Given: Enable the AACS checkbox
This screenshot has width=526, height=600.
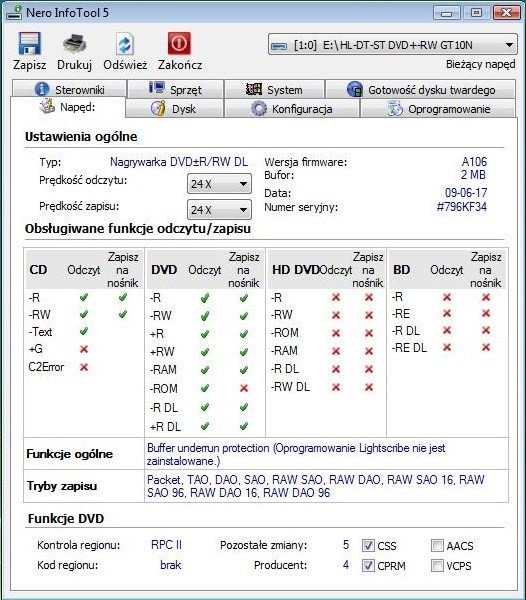Looking at the screenshot, I should pos(437,545).
